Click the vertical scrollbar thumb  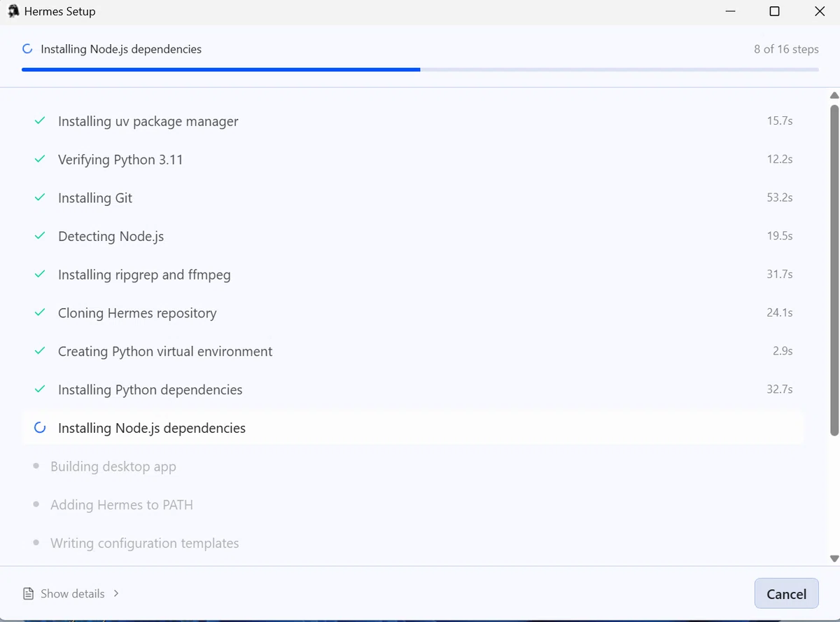(834, 270)
